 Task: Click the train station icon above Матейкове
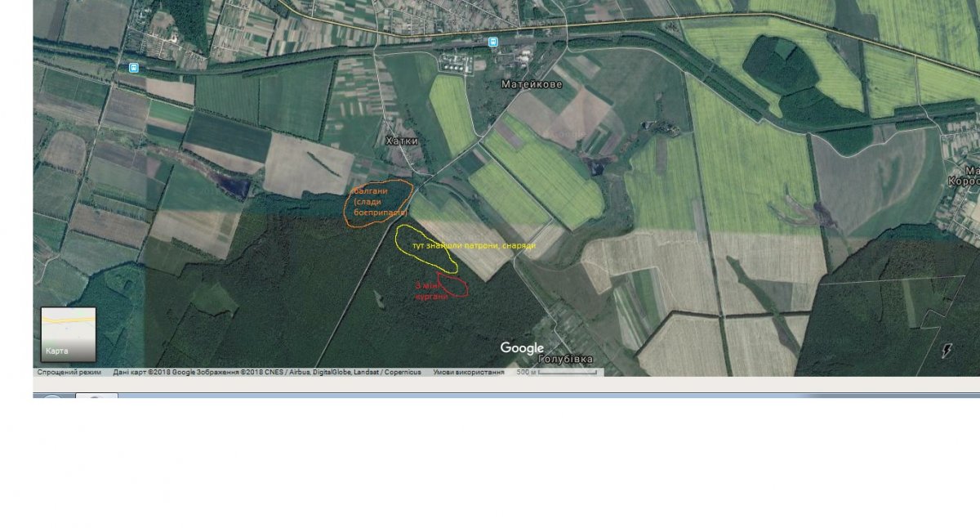pos(492,42)
